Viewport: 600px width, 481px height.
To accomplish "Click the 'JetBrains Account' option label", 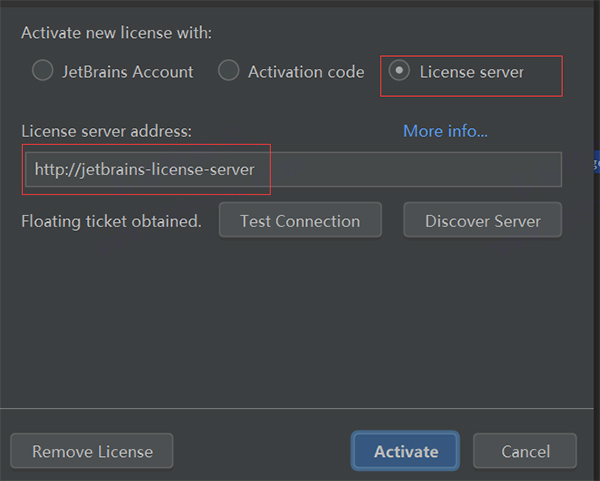I will click(x=127, y=72).
